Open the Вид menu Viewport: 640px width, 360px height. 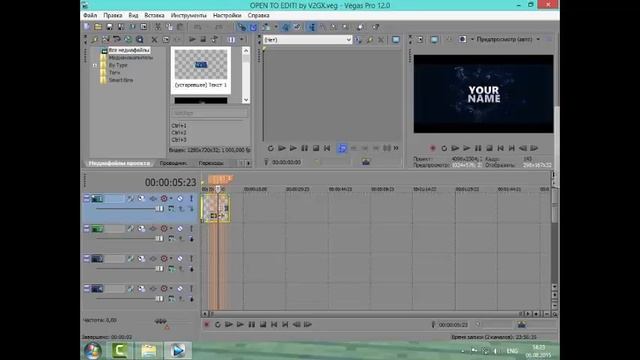133,15
